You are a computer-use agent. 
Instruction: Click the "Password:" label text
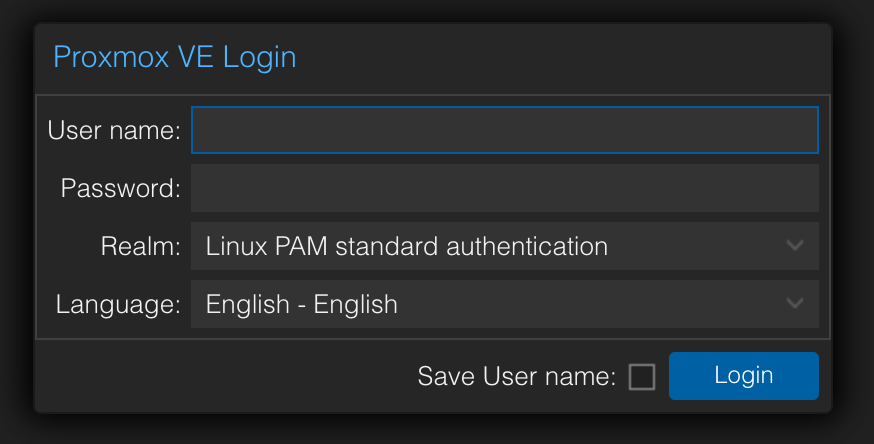tap(120, 188)
